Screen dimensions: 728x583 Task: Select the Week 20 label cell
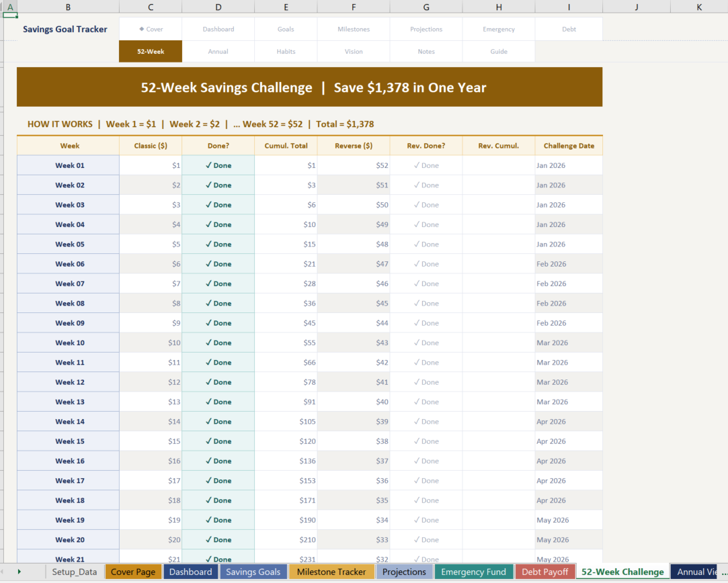pos(69,540)
